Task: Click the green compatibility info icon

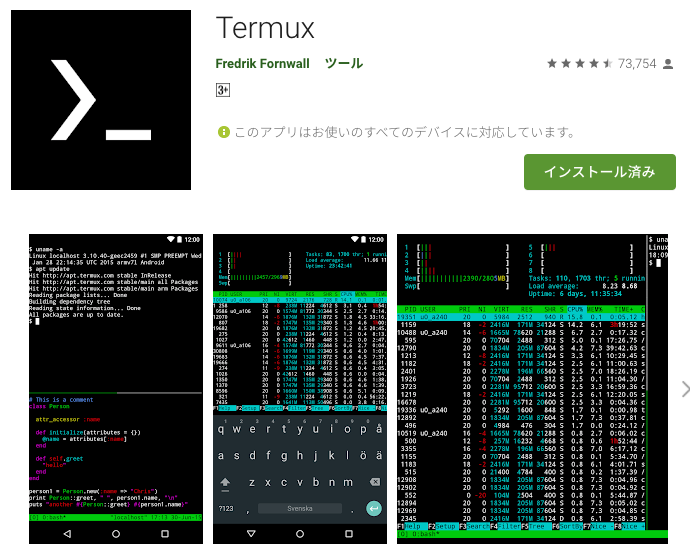Action: (224, 132)
